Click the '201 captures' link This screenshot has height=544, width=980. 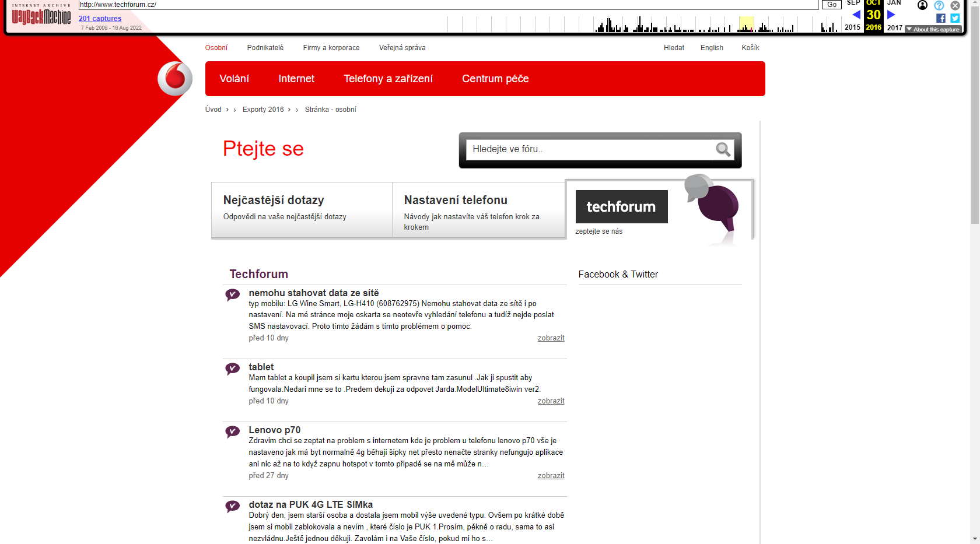pos(100,19)
